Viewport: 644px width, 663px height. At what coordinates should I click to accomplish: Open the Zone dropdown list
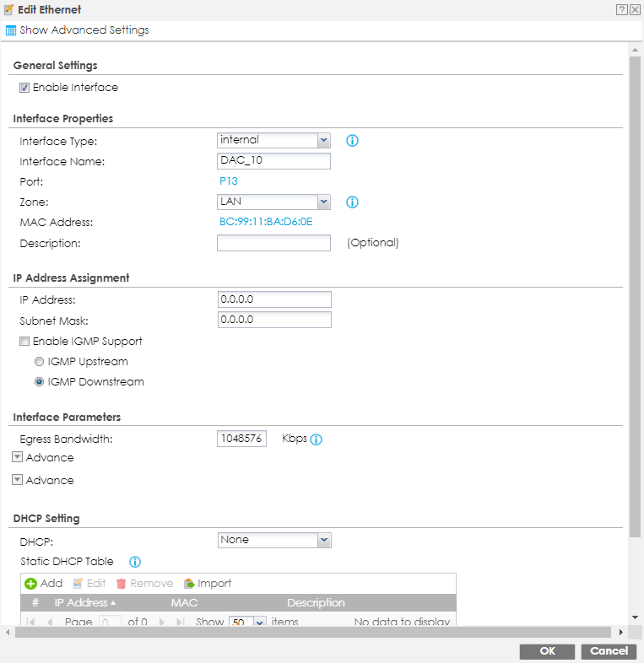(x=323, y=202)
